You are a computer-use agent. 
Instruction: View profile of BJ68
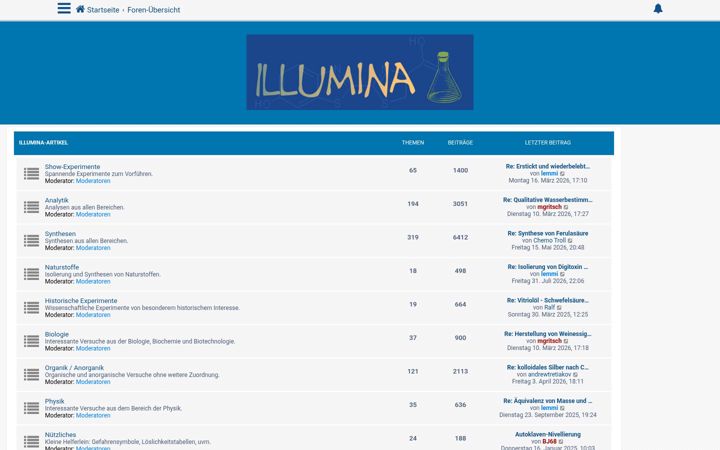coord(549,442)
